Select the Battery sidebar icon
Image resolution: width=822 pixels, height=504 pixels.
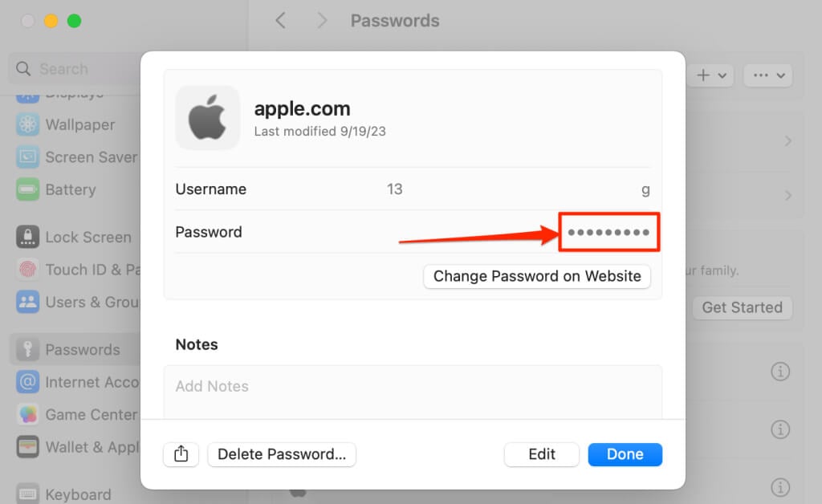pyautogui.click(x=28, y=189)
